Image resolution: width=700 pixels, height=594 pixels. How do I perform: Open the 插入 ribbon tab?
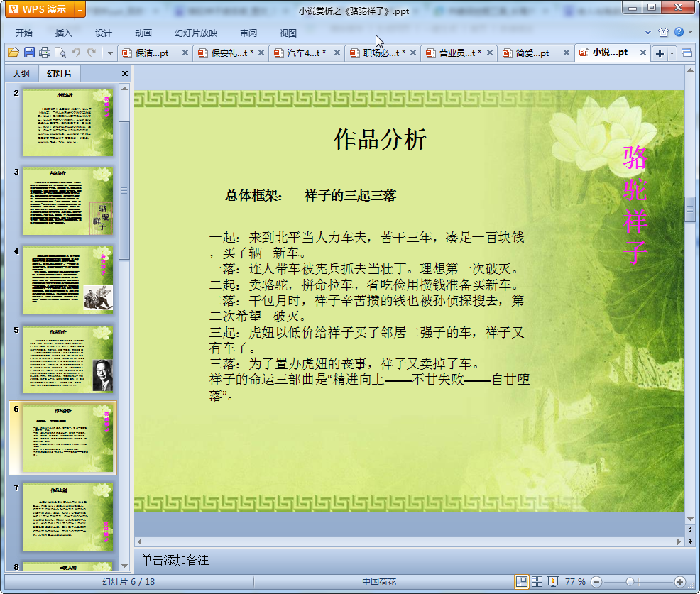pyautogui.click(x=63, y=33)
